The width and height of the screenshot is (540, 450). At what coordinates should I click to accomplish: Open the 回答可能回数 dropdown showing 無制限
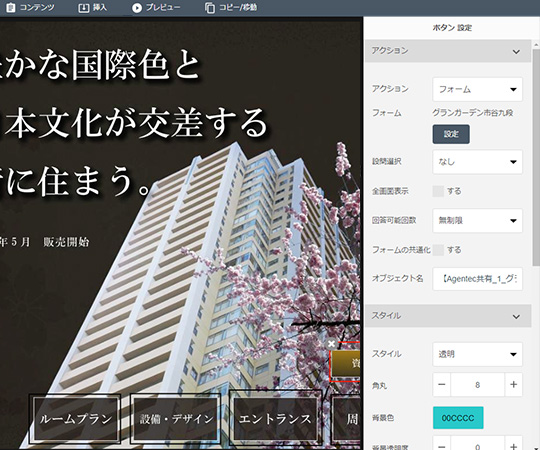pyautogui.click(x=477, y=220)
